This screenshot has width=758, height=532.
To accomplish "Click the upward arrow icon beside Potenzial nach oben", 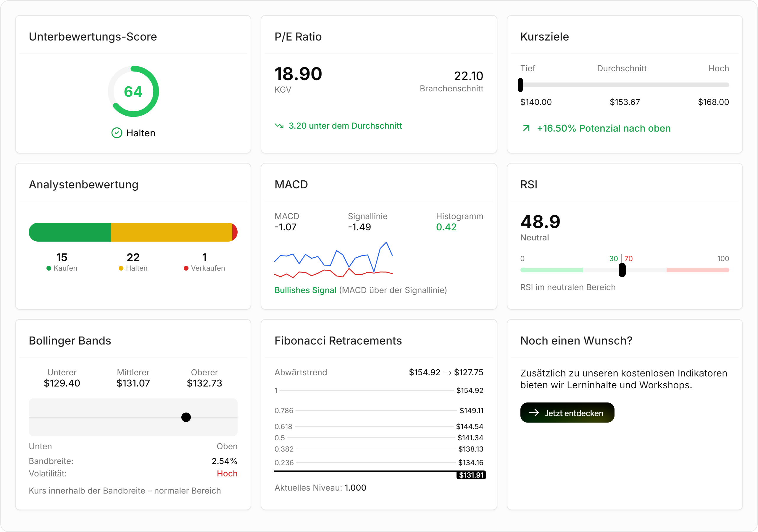I will [x=526, y=128].
